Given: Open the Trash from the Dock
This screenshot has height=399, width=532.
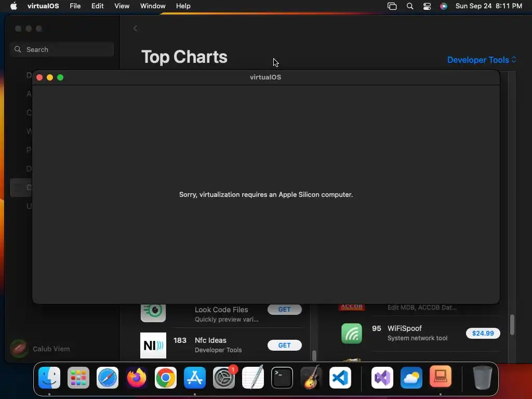Looking at the screenshot, I should tap(483, 377).
